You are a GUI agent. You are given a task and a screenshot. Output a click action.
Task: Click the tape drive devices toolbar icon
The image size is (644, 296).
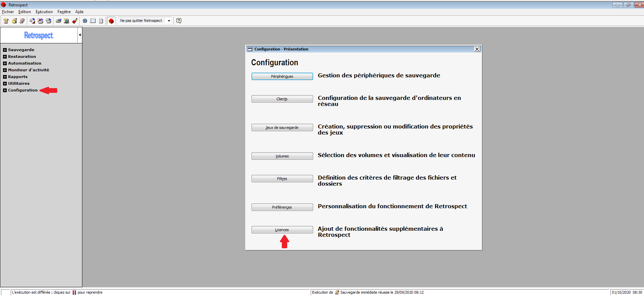(x=59, y=21)
